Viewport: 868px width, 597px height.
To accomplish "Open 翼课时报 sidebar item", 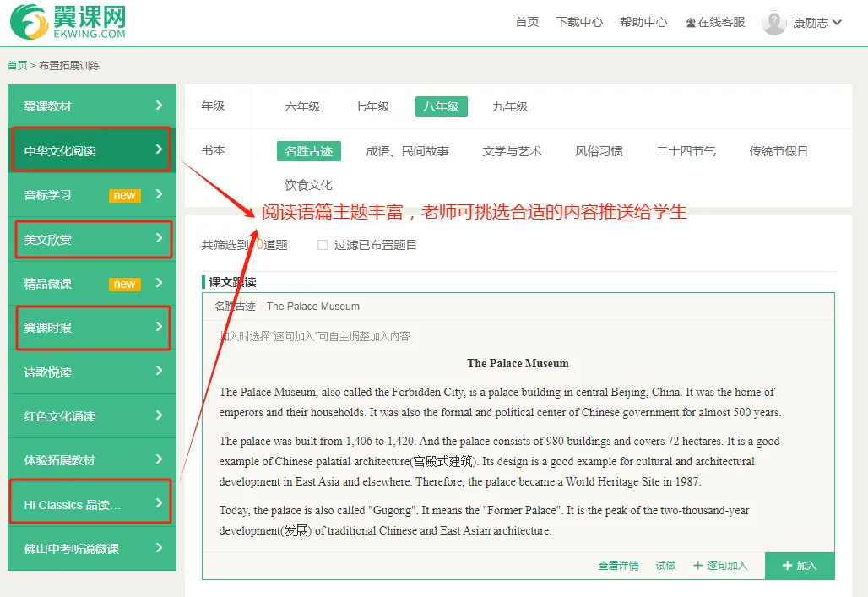I will tap(92, 328).
